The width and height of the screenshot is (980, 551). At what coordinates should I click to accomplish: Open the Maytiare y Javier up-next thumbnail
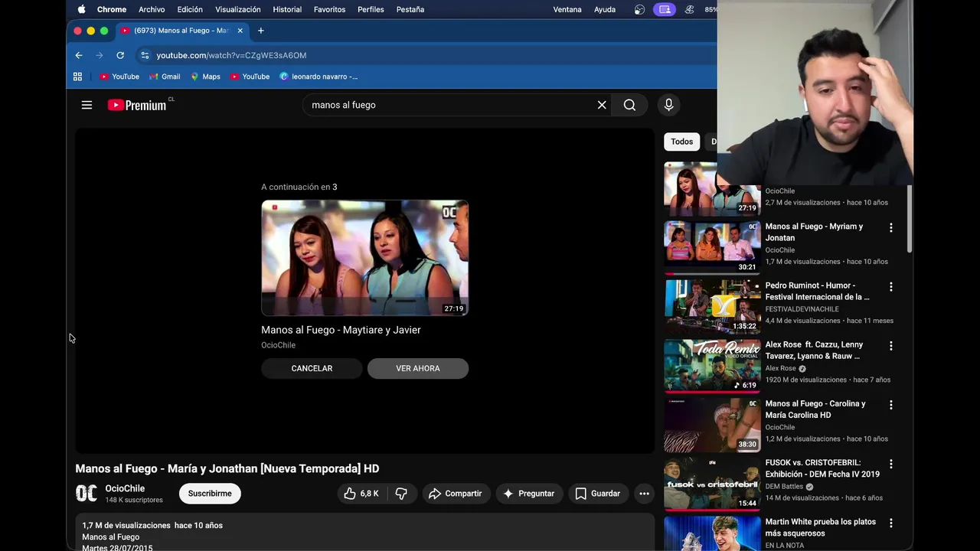364,258
